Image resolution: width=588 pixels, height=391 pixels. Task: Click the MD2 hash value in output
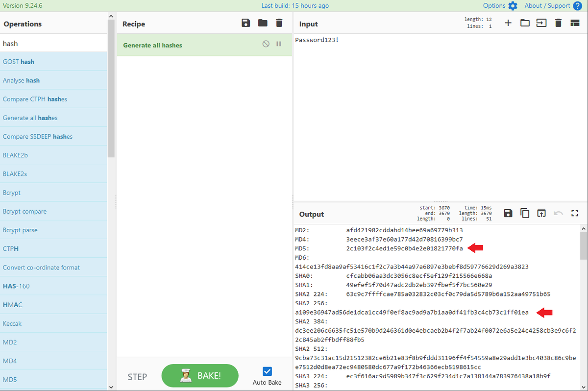(404, 230)
